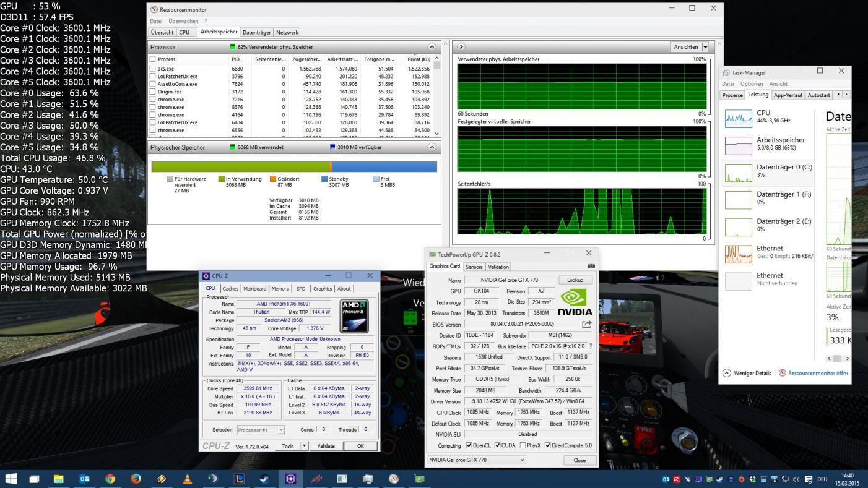The width and height of the screenshot is (868, 488).
Task: Click the Task-Manager horizontal scrollbar
Action: 838,358
